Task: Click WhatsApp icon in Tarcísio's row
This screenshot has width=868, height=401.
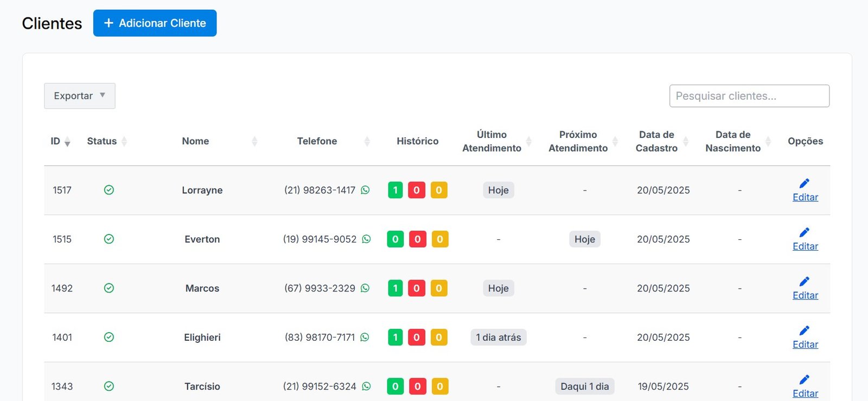Action: tap(366, 386)
